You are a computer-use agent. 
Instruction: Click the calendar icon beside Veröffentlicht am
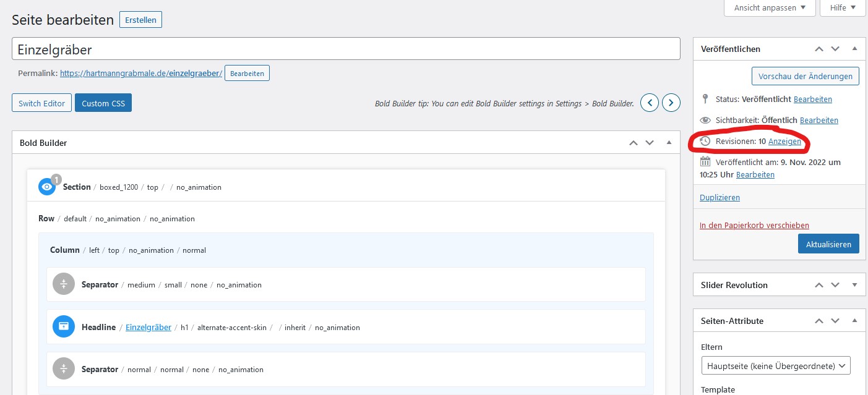pyautogui.click(x=705, y=162)
